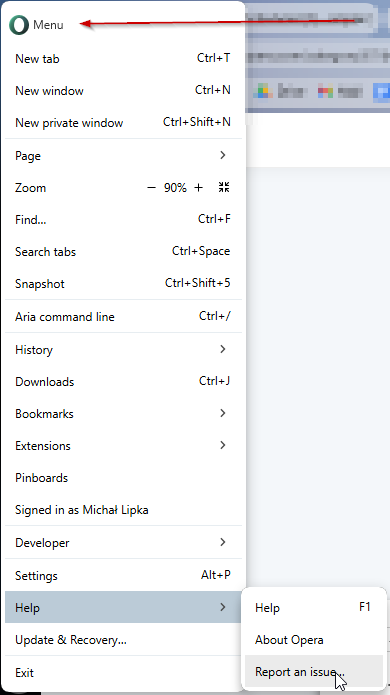Increase zoom with the plus icon
Image resolution: width=390 pixels, height=695 pixels.
pyautogui.click(x=199, y=188)
